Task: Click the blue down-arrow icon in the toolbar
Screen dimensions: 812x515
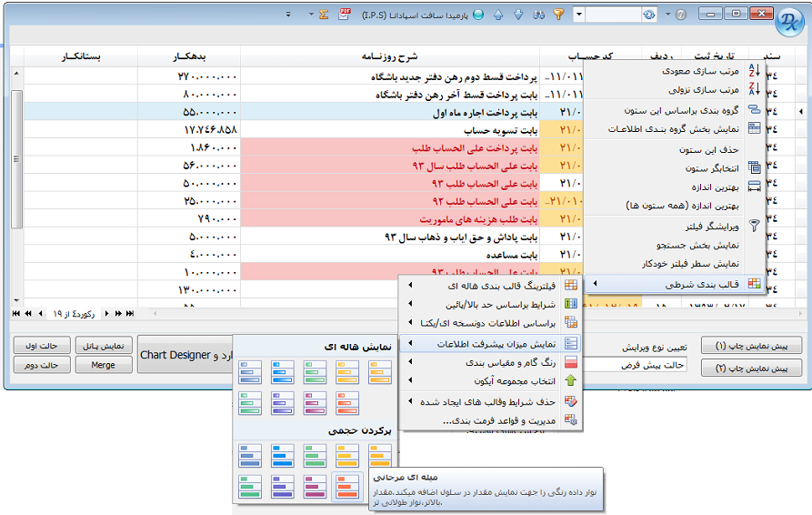Action: pos(518,15)
